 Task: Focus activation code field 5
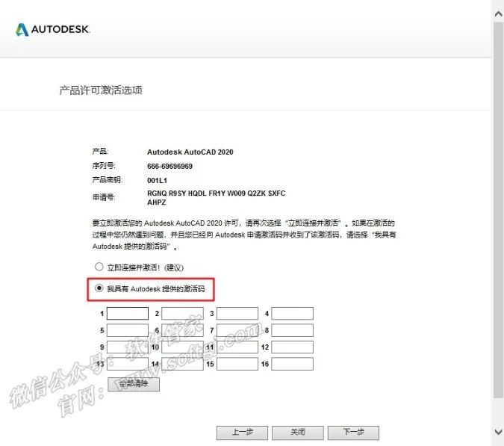point(128,330)
